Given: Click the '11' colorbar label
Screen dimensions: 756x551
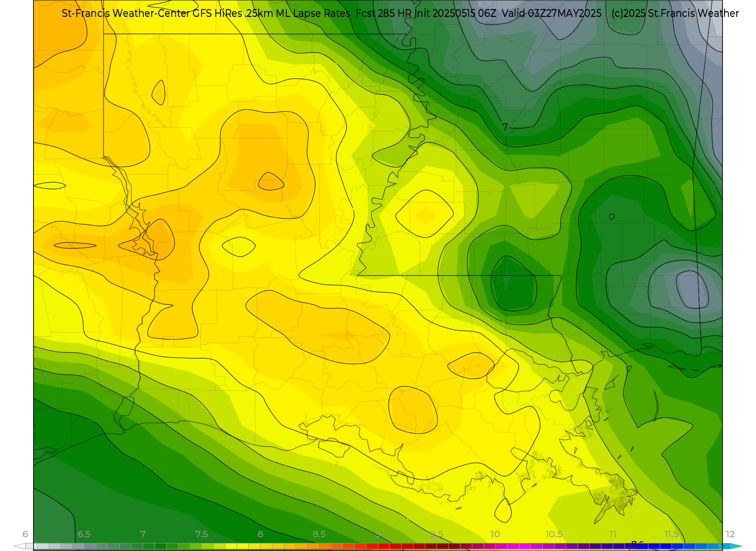Looking at the screenshot, I should point(613,534).
